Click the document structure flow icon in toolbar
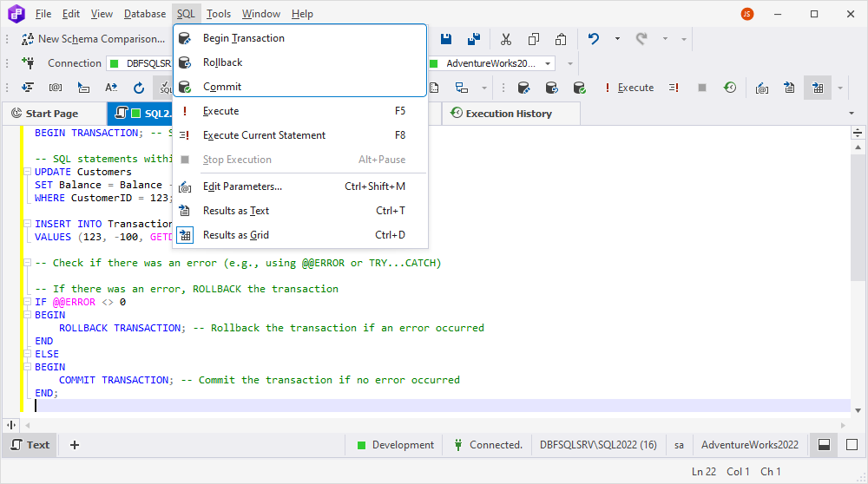Screen dimensions: 868x484 click(461, 88)
